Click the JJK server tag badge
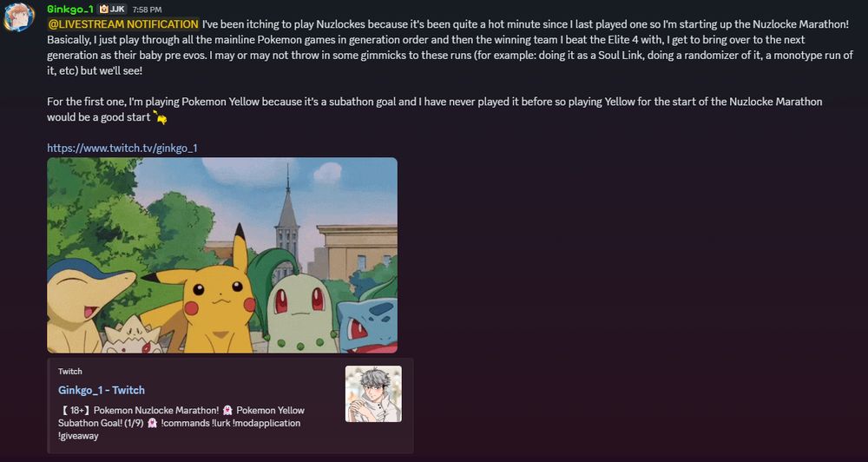This screenshot has width=868, height=462. 113,10
